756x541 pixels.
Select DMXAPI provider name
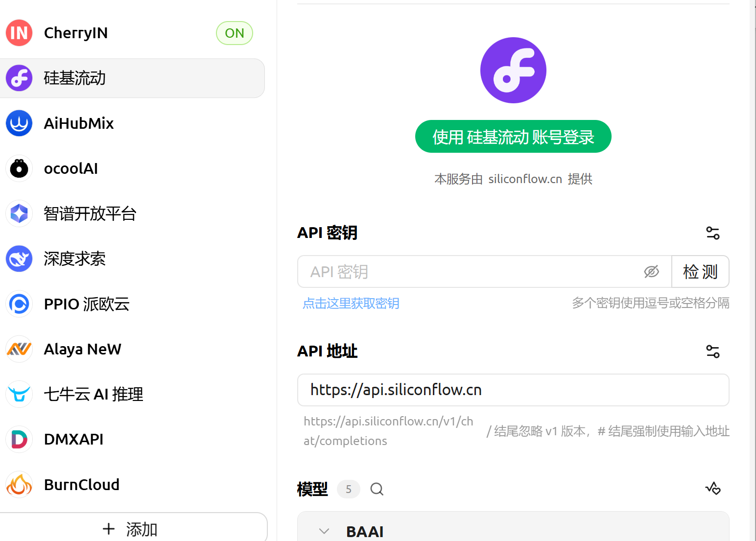[74, 439]
